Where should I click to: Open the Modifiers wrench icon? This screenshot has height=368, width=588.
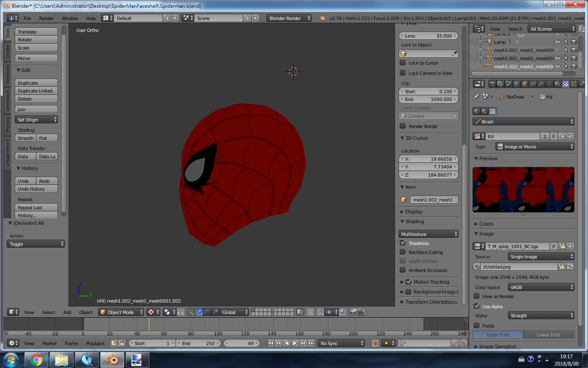point(541,84)
